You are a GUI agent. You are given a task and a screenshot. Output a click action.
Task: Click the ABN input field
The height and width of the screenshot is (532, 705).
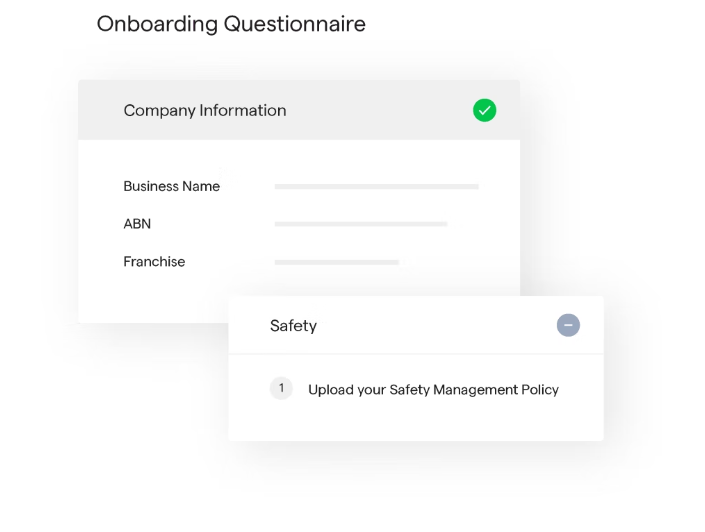point(360,224)
